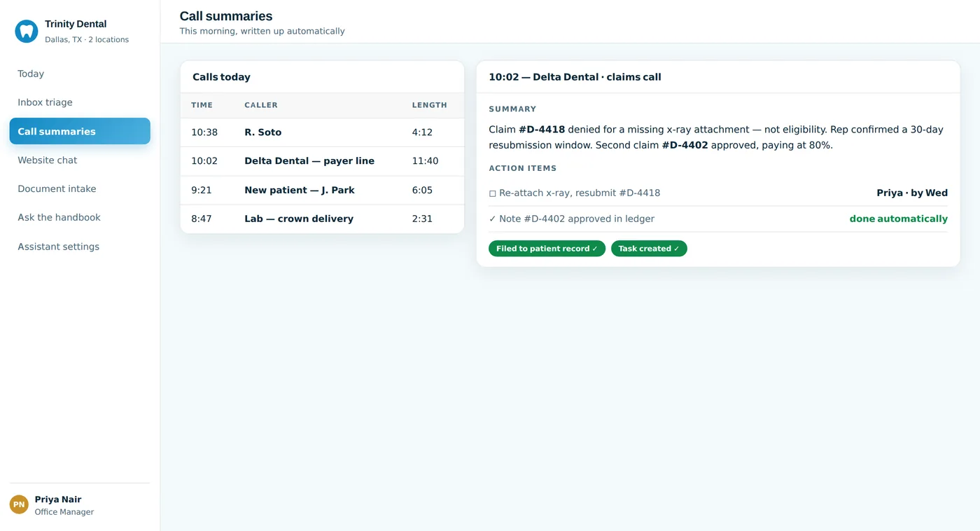Viewport: 980px width, 531px height.
Task: Click the Calls today heading
Action: (221, 77)
